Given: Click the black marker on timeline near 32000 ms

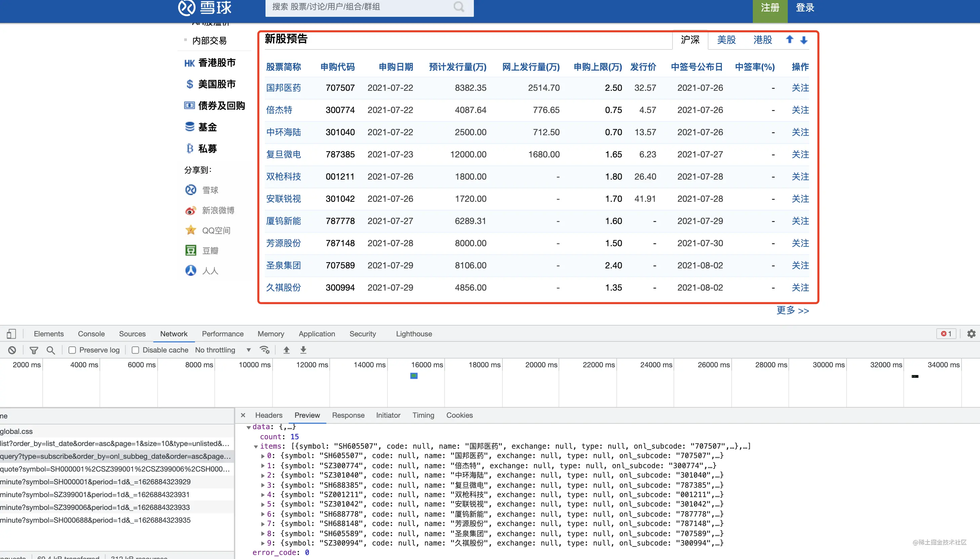Looking at the screenshot, I should point(915,376).
